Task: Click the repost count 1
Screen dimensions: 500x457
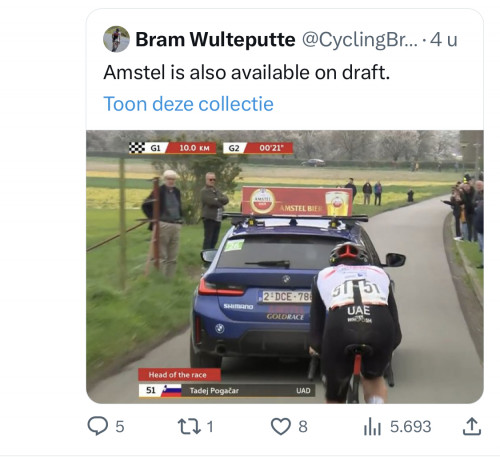Action: (210, 427)
